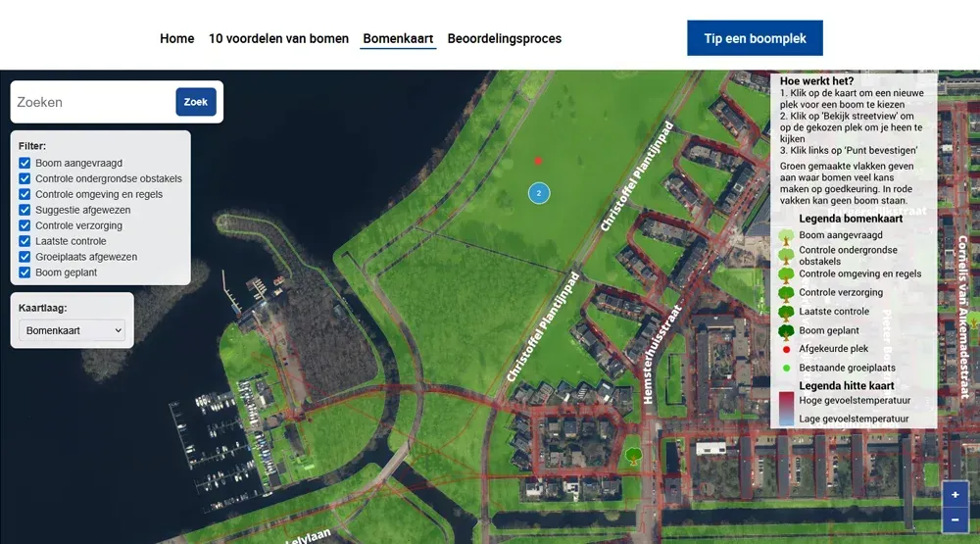Click the red rejected spot marker on map
Image resolution: width=980 pixels, height=544 pixels.
[x=538, y=162]
